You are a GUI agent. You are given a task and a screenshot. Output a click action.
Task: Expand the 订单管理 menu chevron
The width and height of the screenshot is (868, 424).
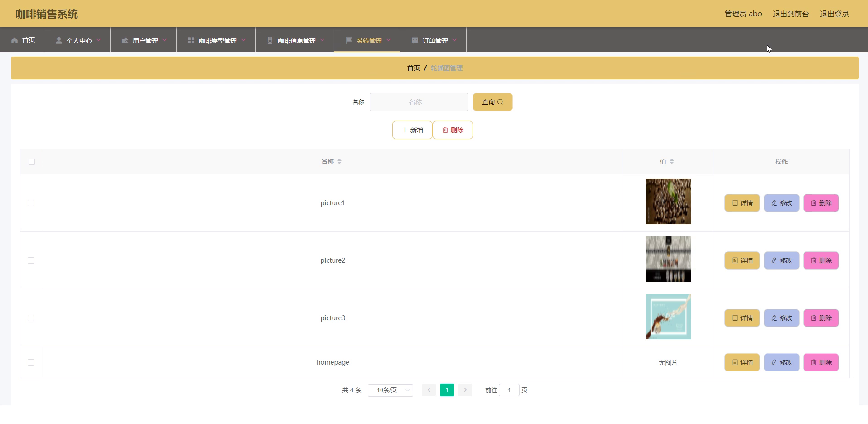[x=454, y=40]
